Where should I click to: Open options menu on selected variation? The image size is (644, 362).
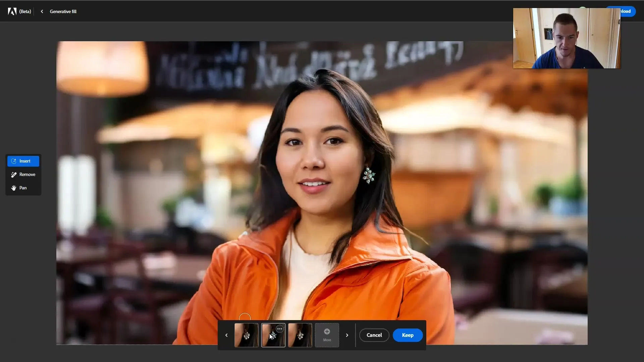(x=280, y=329)
